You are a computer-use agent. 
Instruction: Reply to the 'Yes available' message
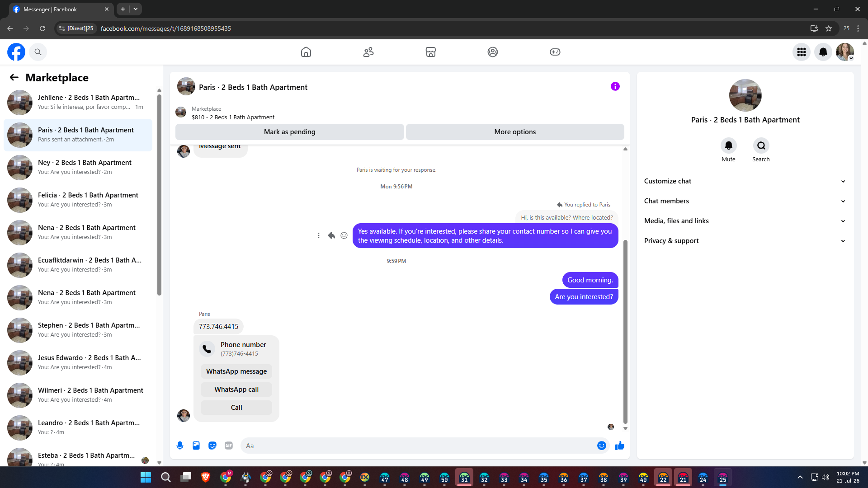click(331, 235)
